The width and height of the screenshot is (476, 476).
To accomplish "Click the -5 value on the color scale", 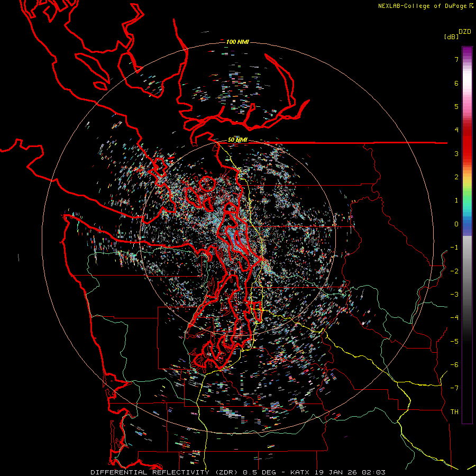I will point(454,342).
